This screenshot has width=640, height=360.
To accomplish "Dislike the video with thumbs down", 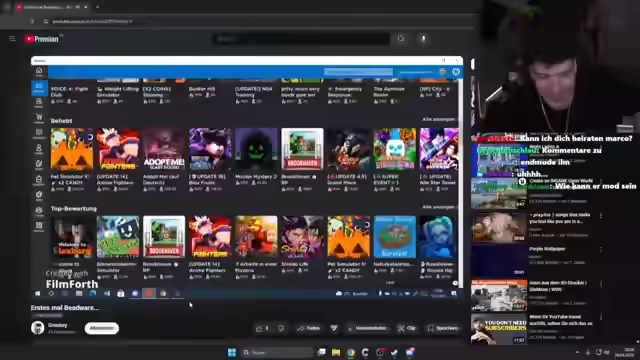I will coord(281,328).
